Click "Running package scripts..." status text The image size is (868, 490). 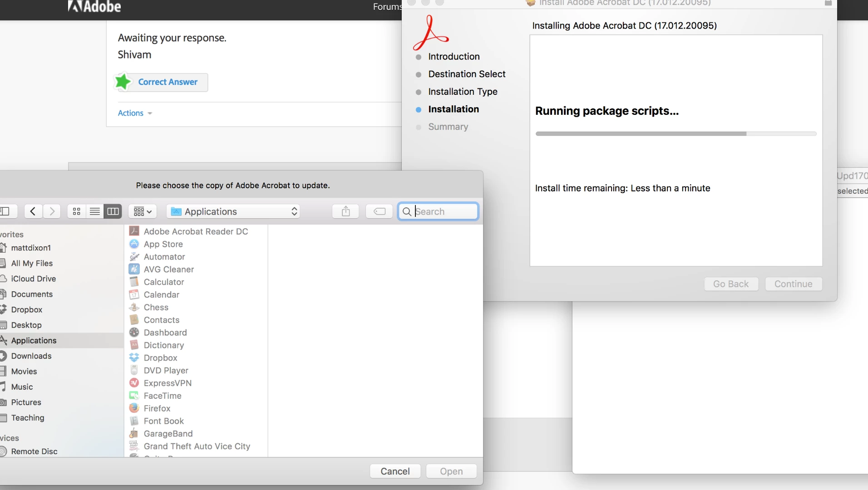607,111
